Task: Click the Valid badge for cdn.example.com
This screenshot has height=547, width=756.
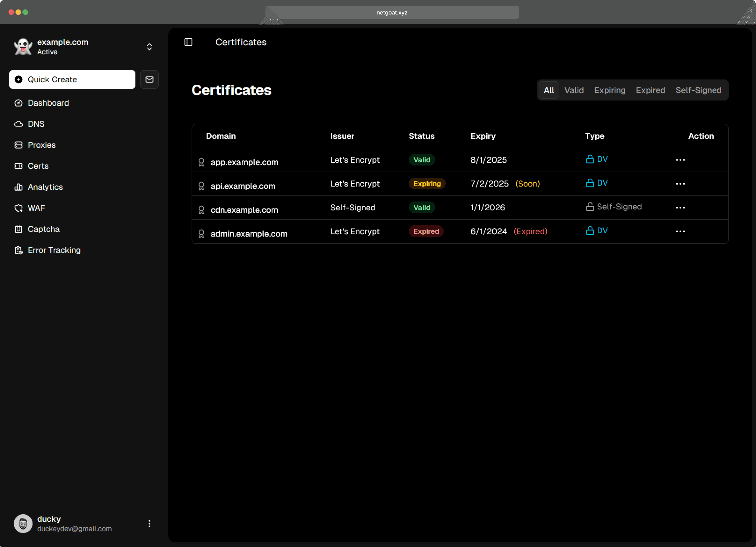Action: [422, 208]
